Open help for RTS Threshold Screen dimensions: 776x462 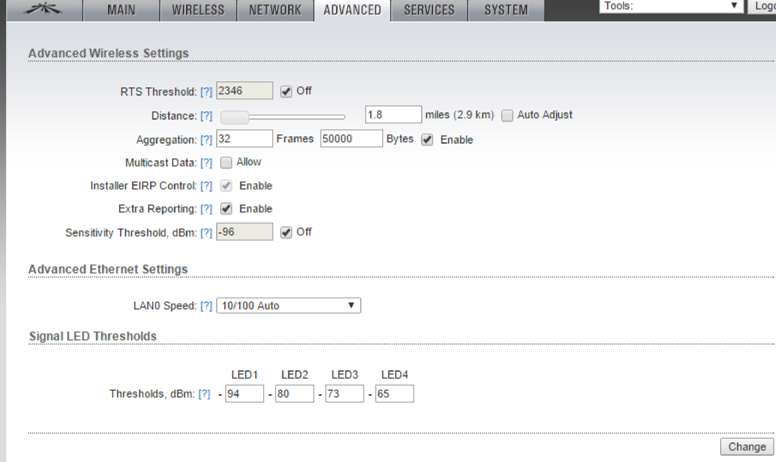click(206, 92)
